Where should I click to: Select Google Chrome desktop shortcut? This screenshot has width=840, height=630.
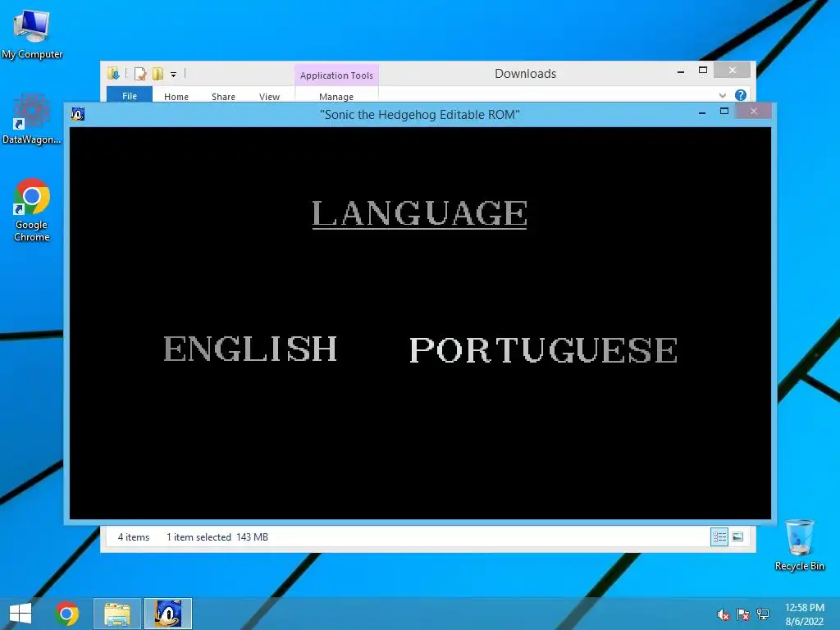pyautogui.click(x=32, y=210)
